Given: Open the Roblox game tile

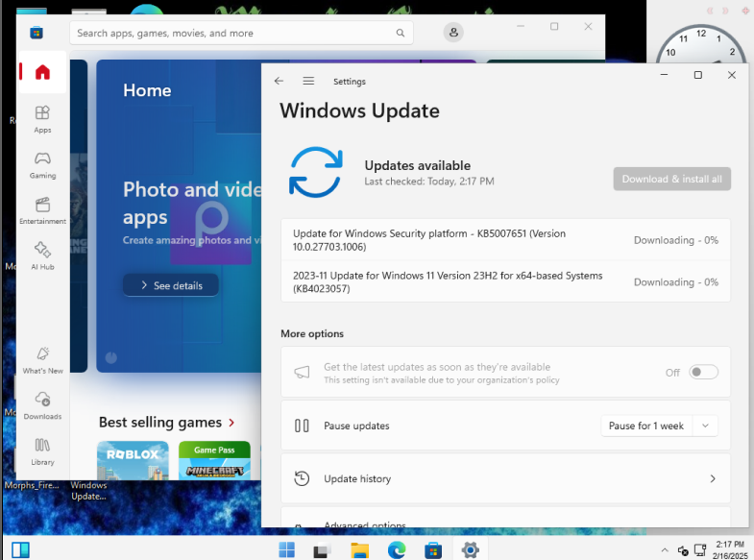Looking at the screenshot, I should click(133, 460).
